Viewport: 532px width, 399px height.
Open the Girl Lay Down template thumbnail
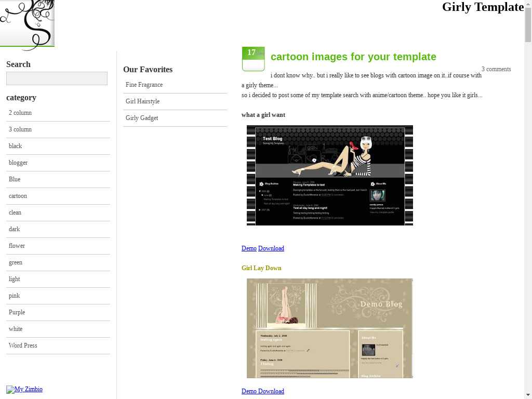tap(329, 328)
